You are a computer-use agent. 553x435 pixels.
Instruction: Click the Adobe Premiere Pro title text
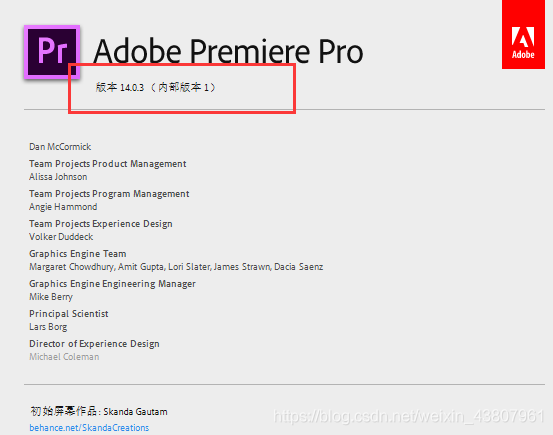229,52
